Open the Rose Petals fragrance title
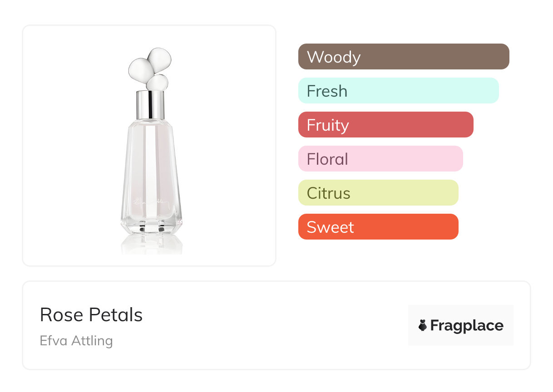The height and width of the screenshot is (392, 553). (x=91, y=315)
